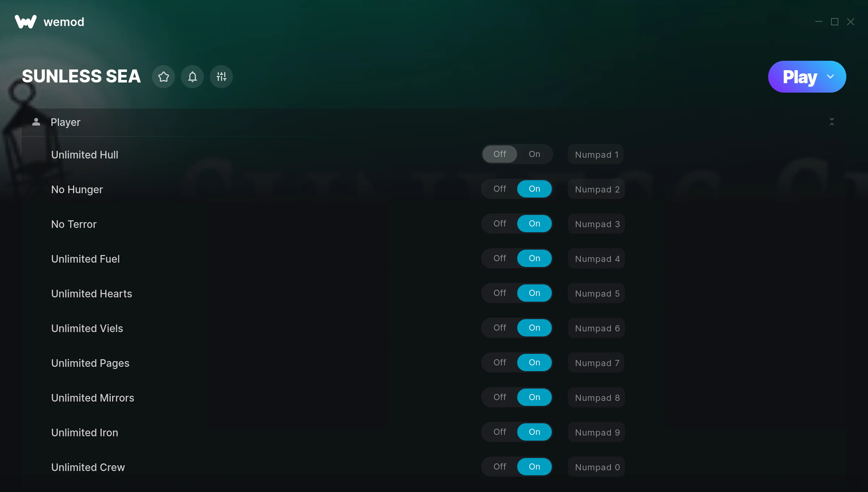The image size is (868, 492).
Task: Maximize the WeMod window
Action: pyautogui.click(x=835, y=22)
